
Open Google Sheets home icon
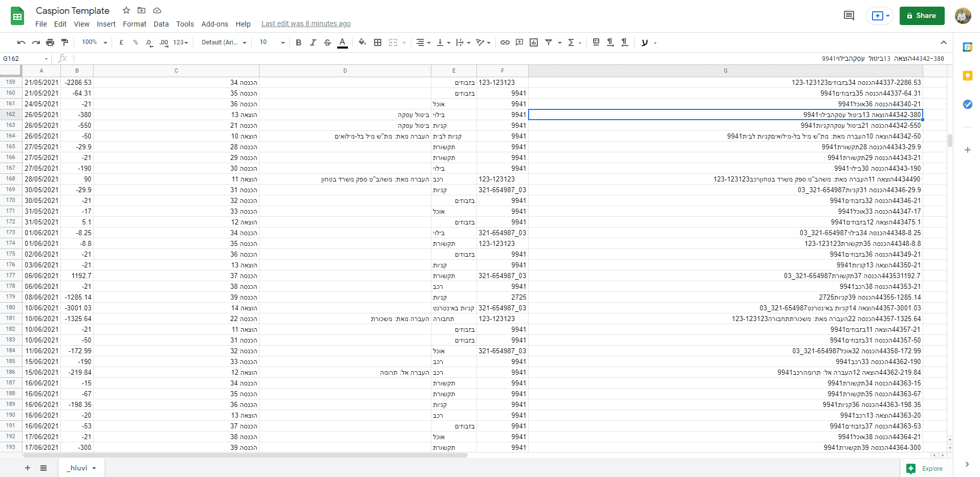pyautogui.click(x=17, y=16)
